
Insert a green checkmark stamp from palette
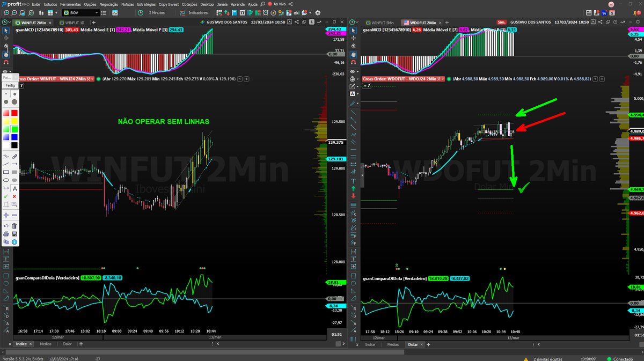point(6,196)
